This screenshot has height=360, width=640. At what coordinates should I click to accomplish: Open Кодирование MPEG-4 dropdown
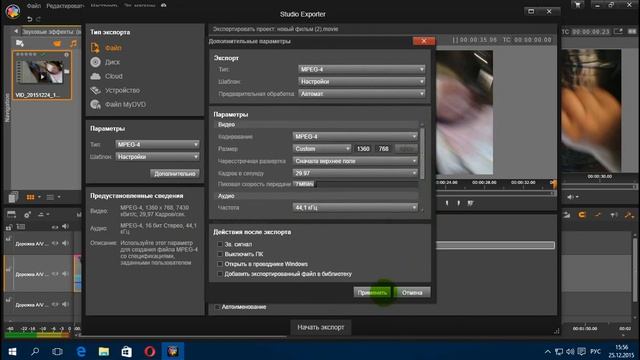[x=355, y=136]
